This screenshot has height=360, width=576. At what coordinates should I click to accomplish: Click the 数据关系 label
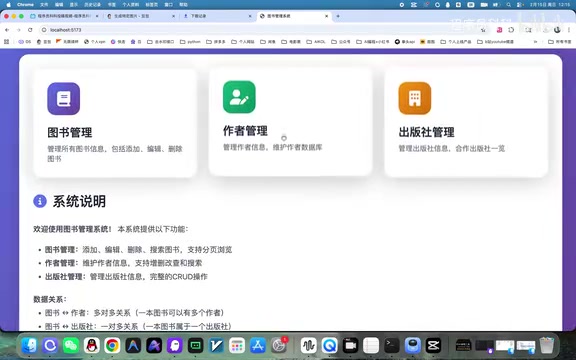[x=50, y=299]
